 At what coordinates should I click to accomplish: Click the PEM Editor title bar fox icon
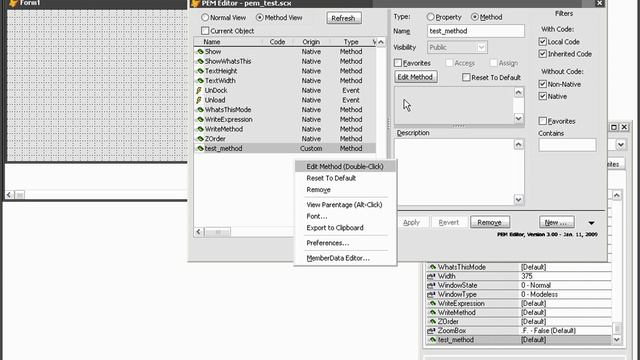196,3
